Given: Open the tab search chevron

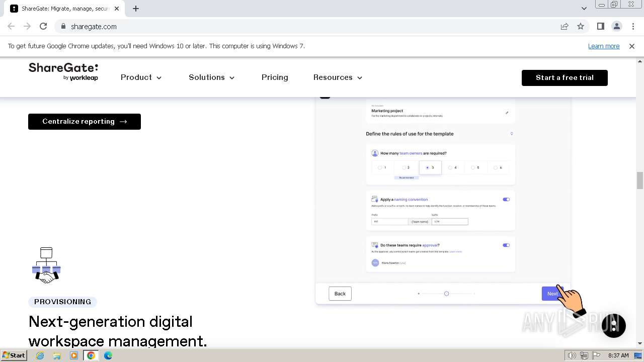Looking at the screenshot, I should (x=584, y=8).
